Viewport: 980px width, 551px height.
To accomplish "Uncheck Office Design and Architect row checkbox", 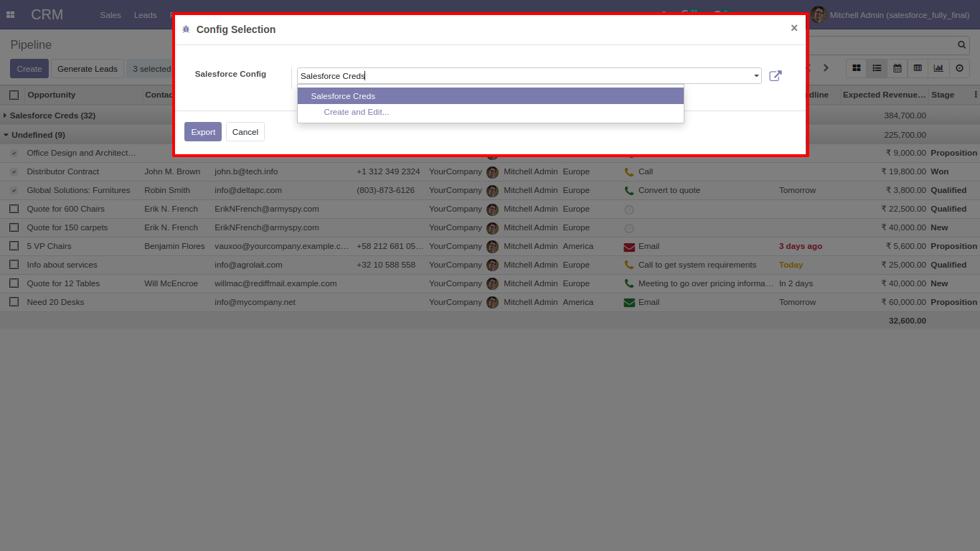I will 14,153.
